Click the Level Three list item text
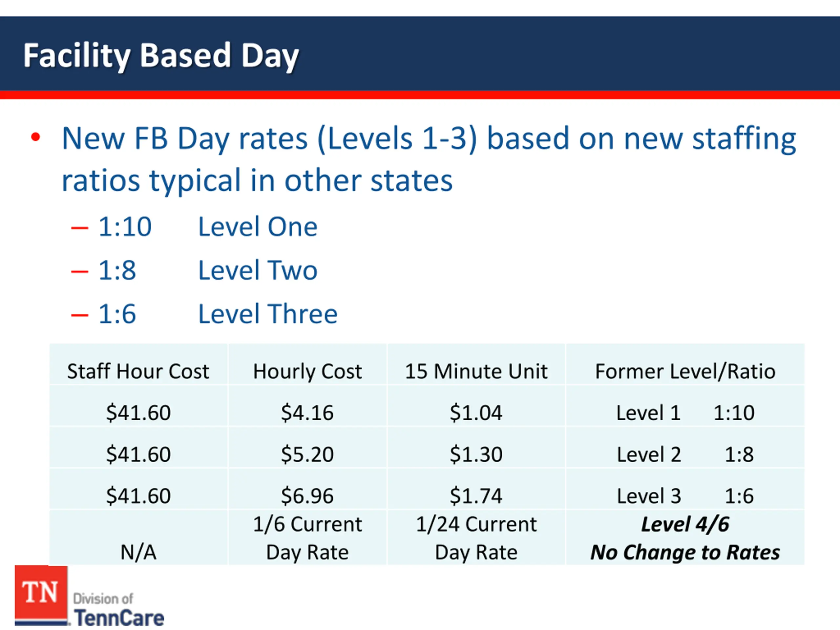This screenshot has width=840, height=630. tap(268, 314)
